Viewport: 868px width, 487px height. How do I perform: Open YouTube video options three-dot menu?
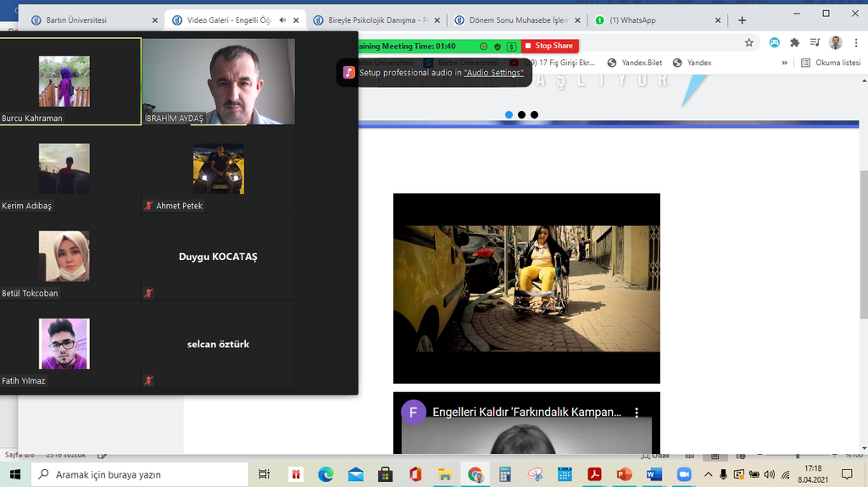pos(637,412)
